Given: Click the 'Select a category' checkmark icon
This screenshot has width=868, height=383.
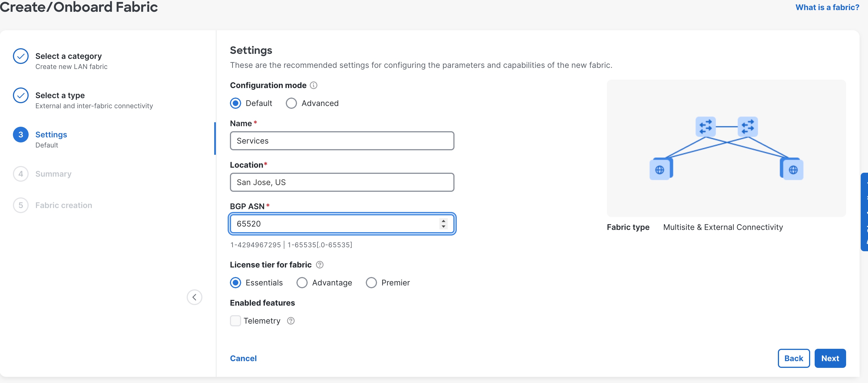Looking at the screenshot, I should click(x=20, y=56).
